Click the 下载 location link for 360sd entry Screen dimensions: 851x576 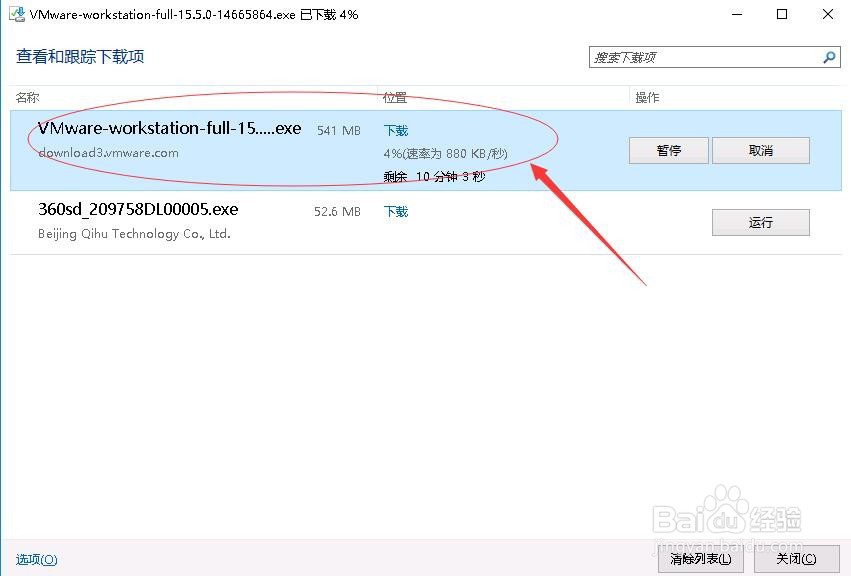click(x=395, y=211)
